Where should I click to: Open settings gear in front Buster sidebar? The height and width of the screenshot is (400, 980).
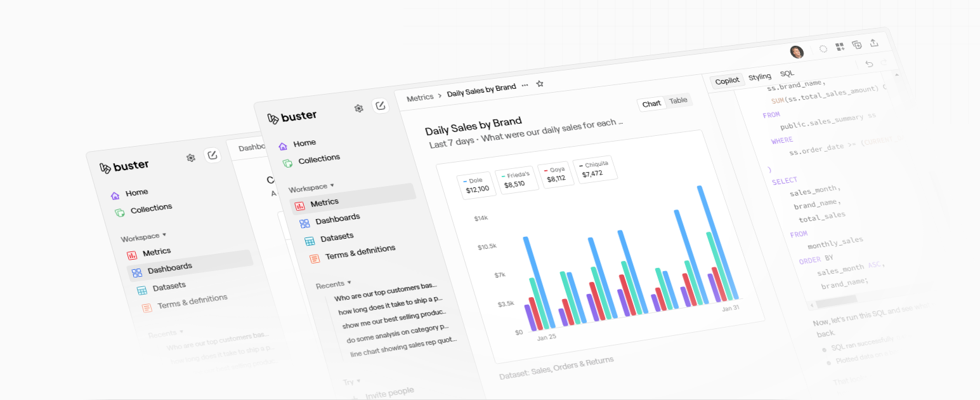click(x=358, y=109)
